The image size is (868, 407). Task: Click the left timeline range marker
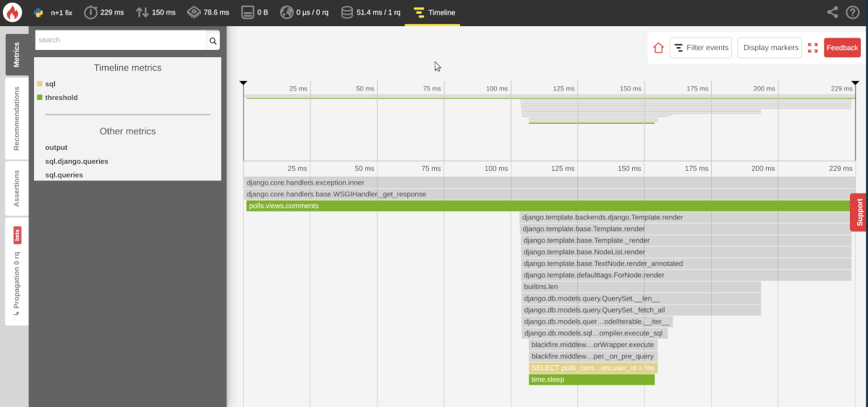pos(244,84)
